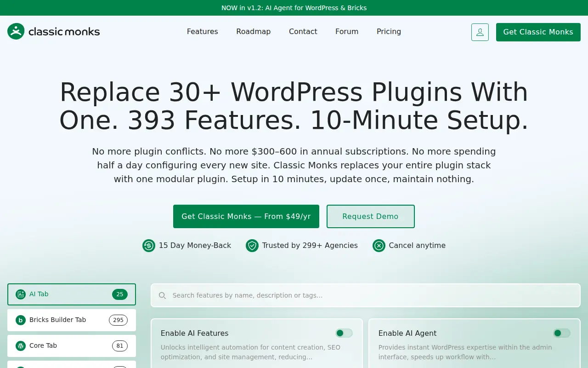The image size is (588, 368).
Task: Click the Enable AI Agent title
Action: 407,333
